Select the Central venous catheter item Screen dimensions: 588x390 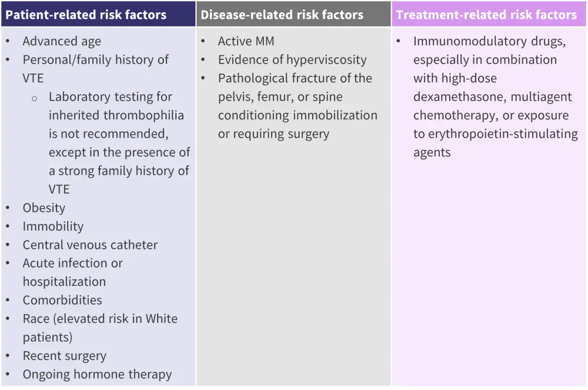(x=90, y=245)
